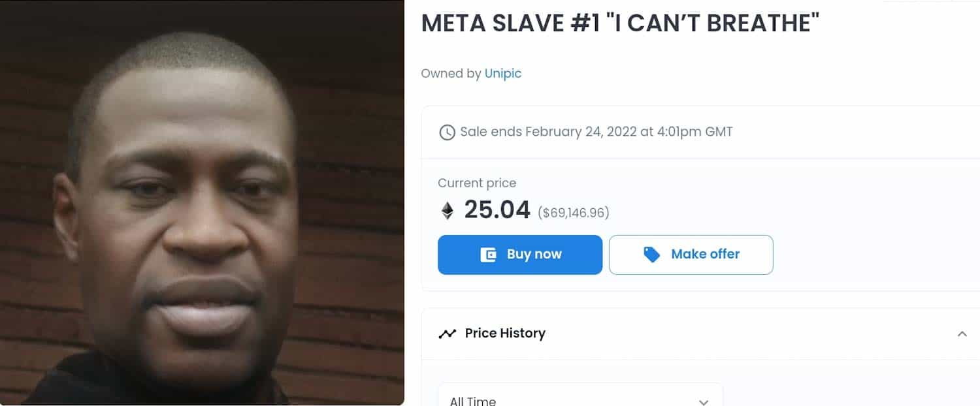Click the listing title heading
The height and width of the screenshot is (406, 980).
[620, 23]
